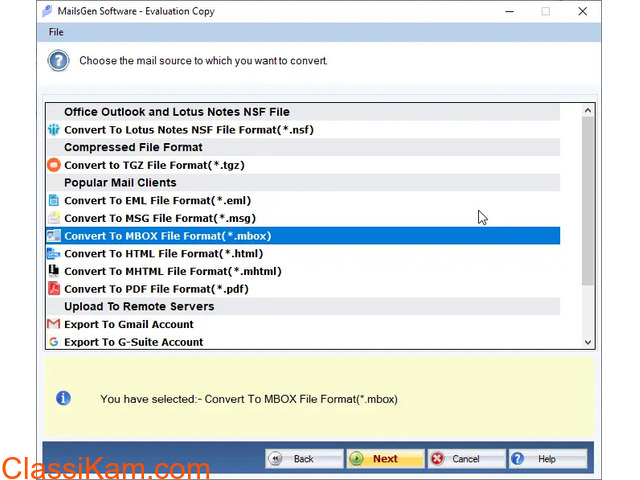The height and width of the screenshot is (480, 640).
Task: Select Export To G-Suite Account
Action: (302, 342)
